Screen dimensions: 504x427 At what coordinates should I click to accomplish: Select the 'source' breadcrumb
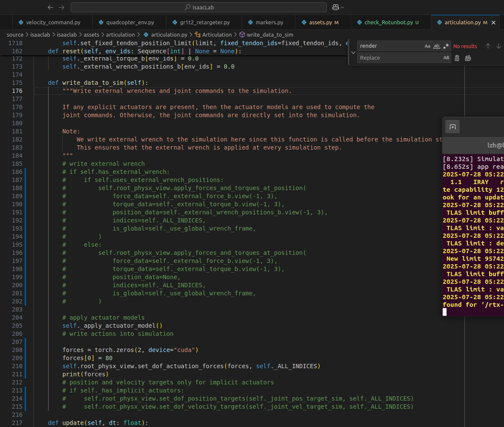15,35
